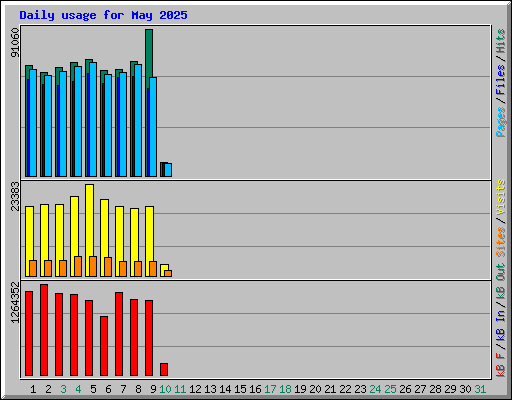Click the cyan "Pages" legend word

tap(501, 122)
